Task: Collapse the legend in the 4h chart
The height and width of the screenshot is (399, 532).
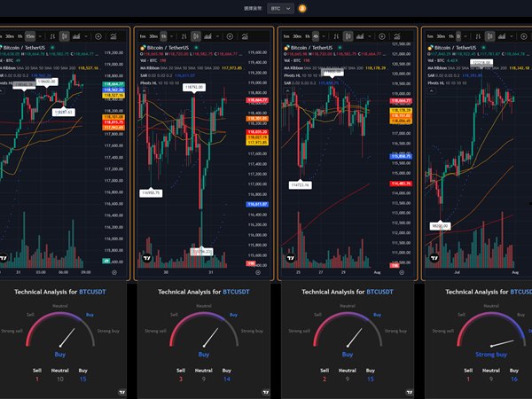Action: click(x=287, y=91)
